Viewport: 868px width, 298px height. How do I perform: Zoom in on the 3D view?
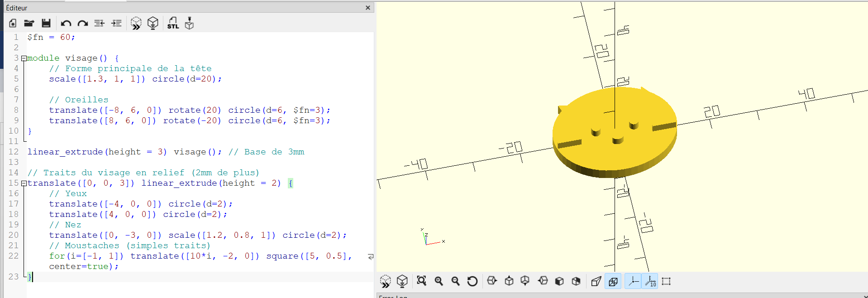pos(439,281)
